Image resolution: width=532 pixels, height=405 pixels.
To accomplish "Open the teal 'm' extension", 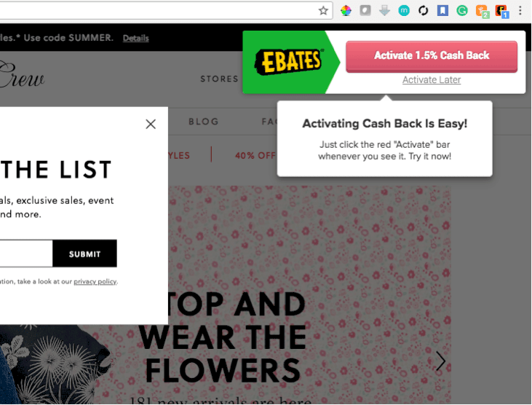I will click(404, 11).
